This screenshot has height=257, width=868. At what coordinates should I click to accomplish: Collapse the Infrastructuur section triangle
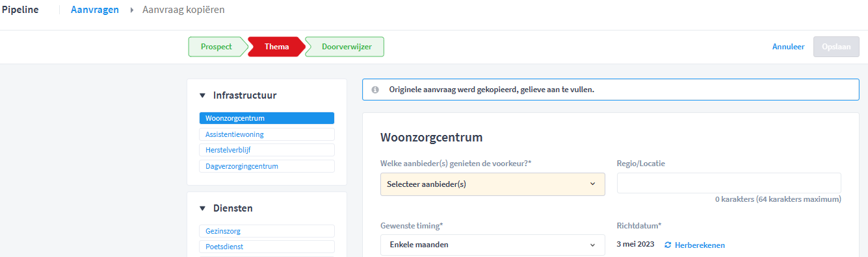pyautogui.click(x=203, y=95)
